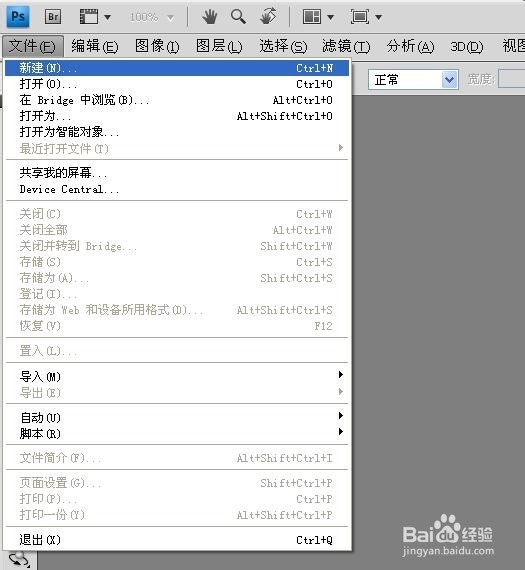Image resolution: width=525 pixels, height=570 pixels.
Task: Open the 编辑(E) menu
Action: [95, 46]
